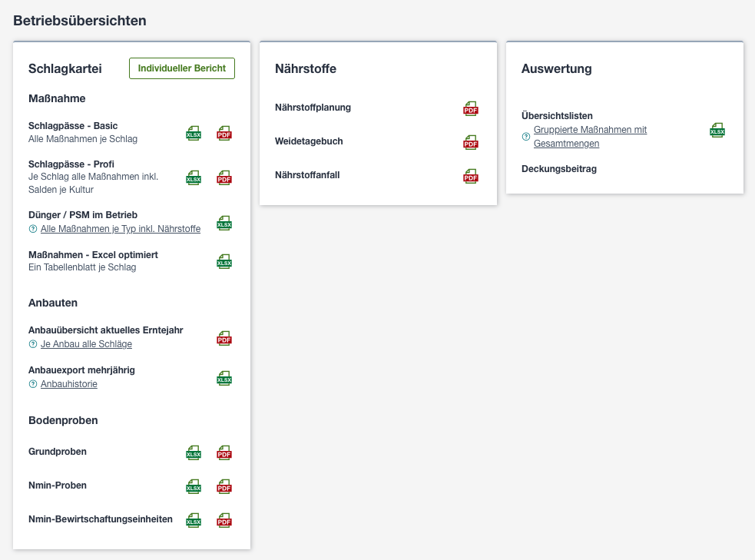Export Gruppierte Maßnahmen XLSX in Auswertung

pos(717,130)
